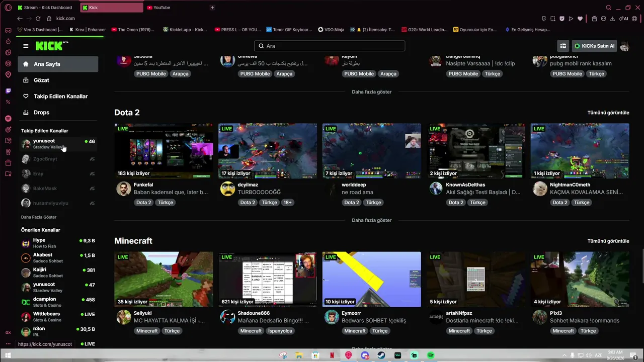The width and height of the screenshot is (644, 362).
Task: Click Tümünü görüntüle for Minecraft
Action: coord(608,241)
